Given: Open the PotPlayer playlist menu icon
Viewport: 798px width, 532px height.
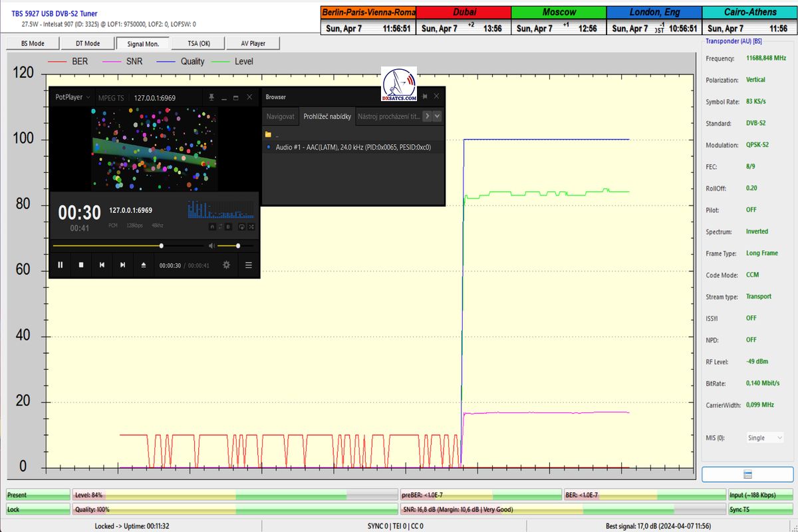Looking at the screenshot, I should pyautogui.click(x=249, y=265).
